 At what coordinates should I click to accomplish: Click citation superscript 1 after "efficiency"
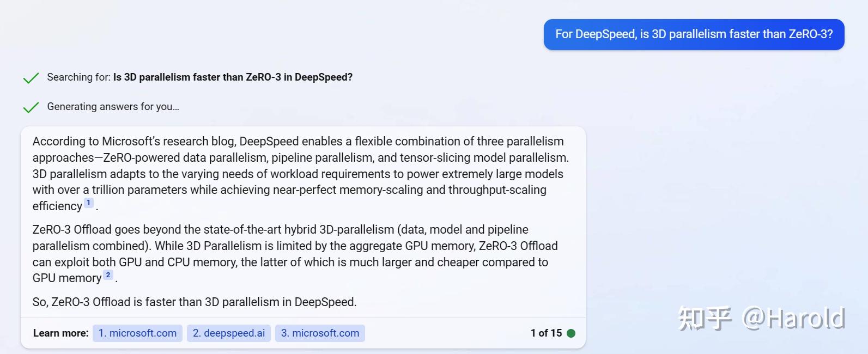(88, 202)
